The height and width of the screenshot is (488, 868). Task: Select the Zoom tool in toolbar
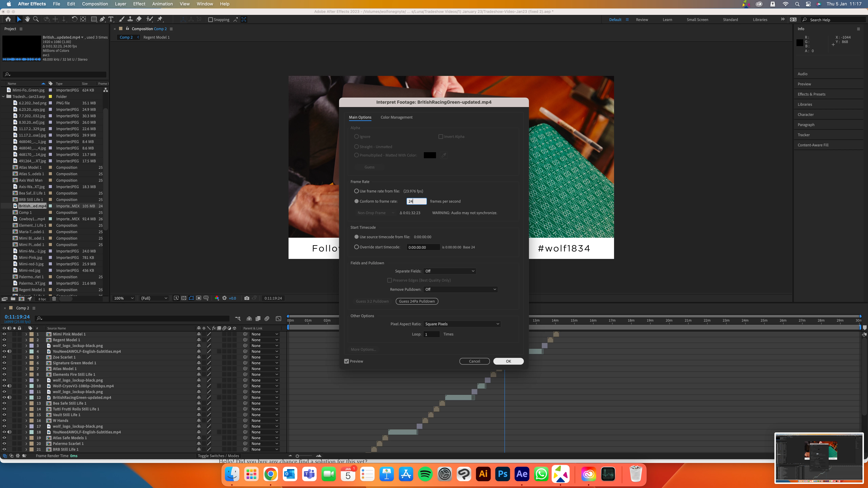pos(36,19)
